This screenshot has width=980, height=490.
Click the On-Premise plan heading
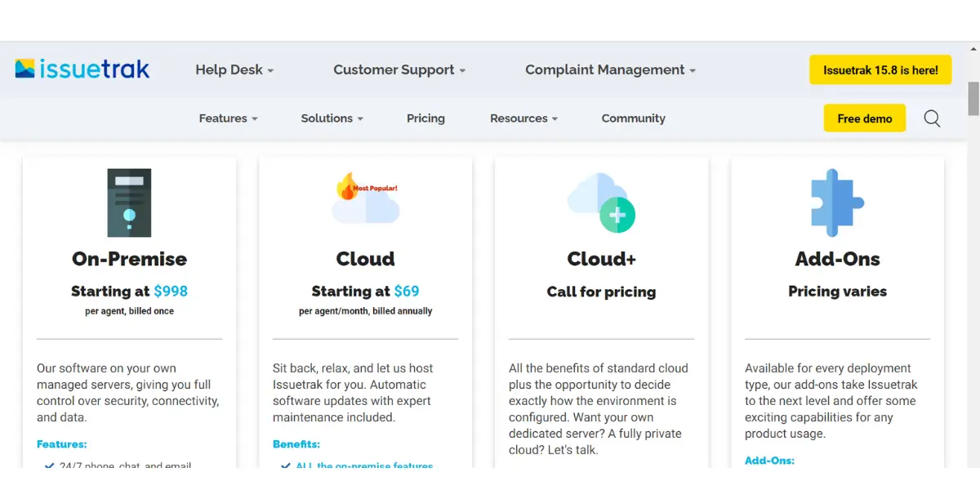[129, 259]
